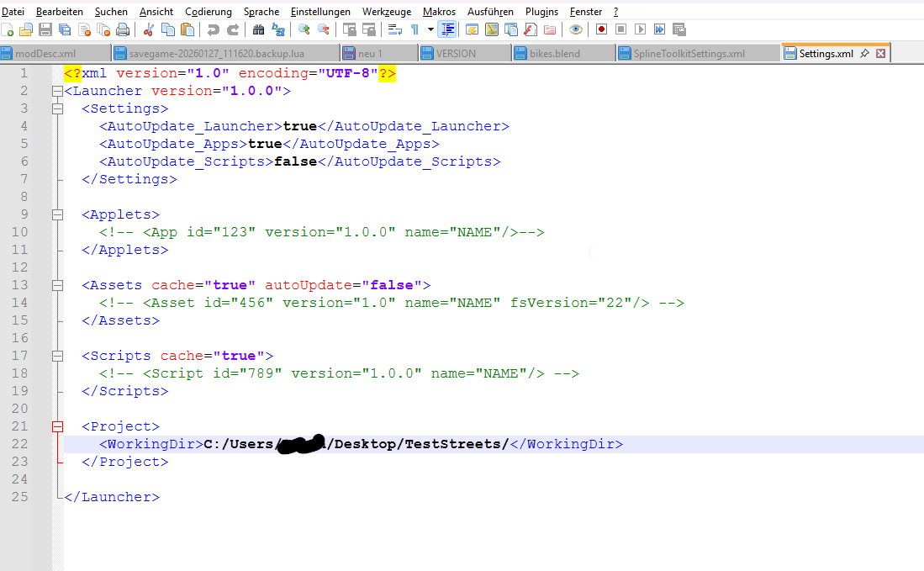Click the Undo arrow icon
Screen dimensions: 924x571
pyautogui.click(x=213, y=29)
